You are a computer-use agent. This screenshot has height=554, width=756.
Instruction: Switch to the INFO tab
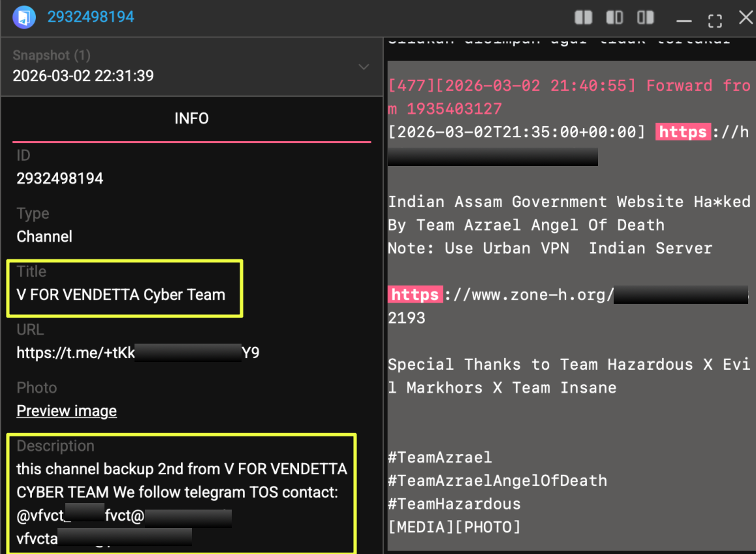pyautogui.click(x=191, y=118)
